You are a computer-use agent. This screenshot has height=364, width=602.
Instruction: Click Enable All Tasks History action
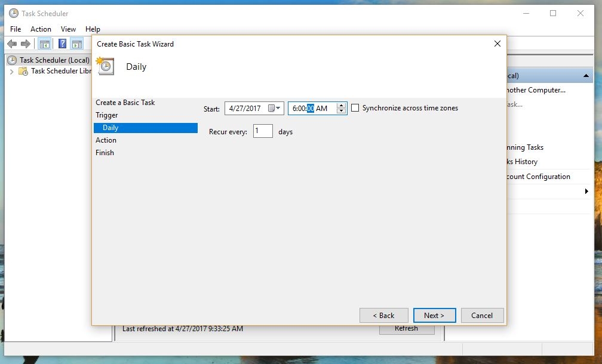522,162
